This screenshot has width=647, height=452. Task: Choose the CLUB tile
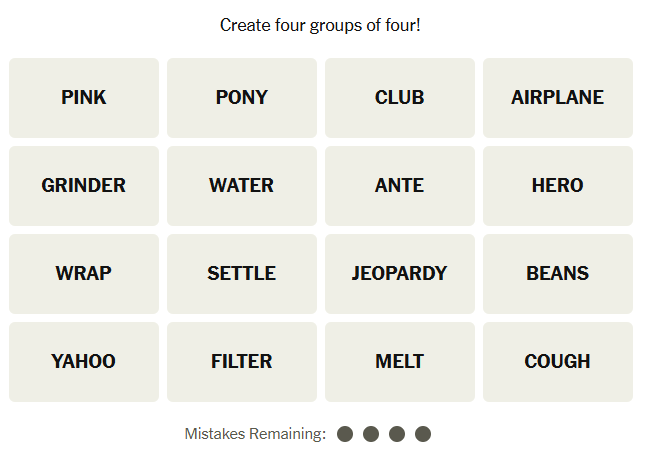point(400,98)
